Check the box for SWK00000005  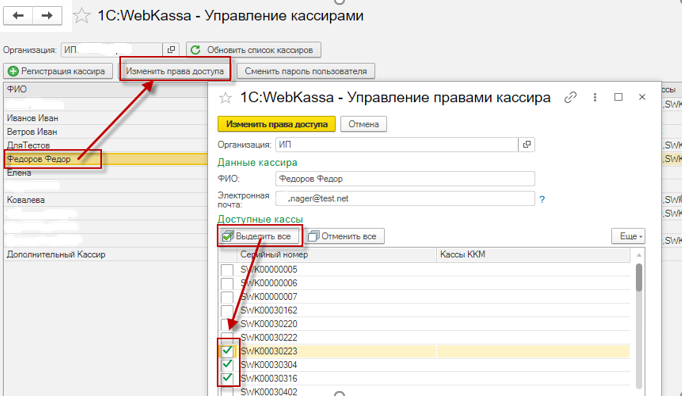point(227,270)
